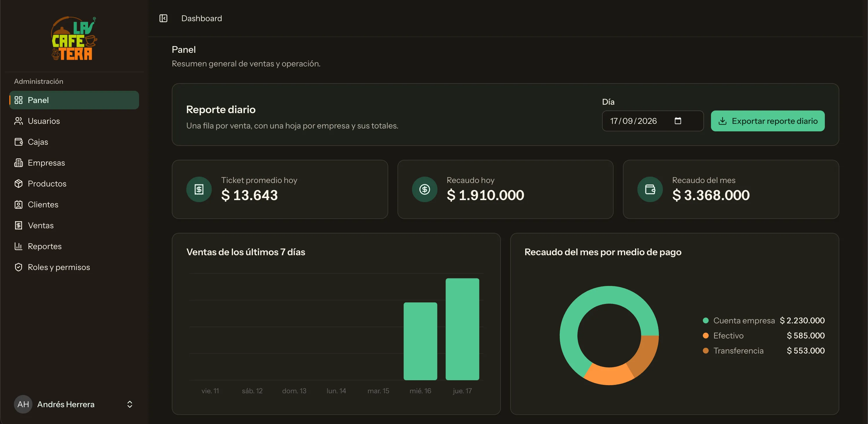The width and height of the screenshot is (868, 424).
Task: Click the Panel grid icon in sidebar
Action: (x=19, y=100)
